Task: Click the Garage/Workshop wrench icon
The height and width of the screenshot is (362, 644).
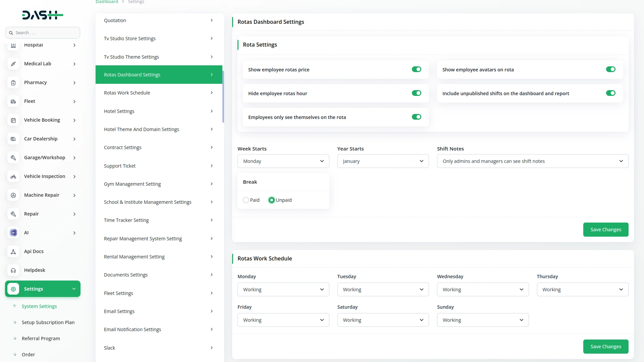Action: point(13,158)
